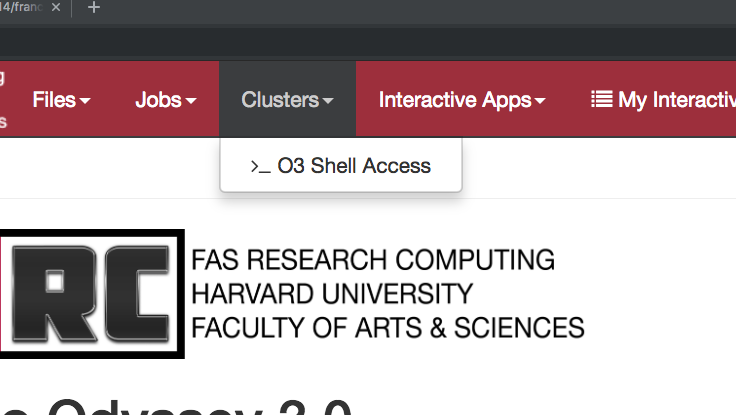Open a new browser tab with plus
Screen dimensions: 736x415
(94, 8)
